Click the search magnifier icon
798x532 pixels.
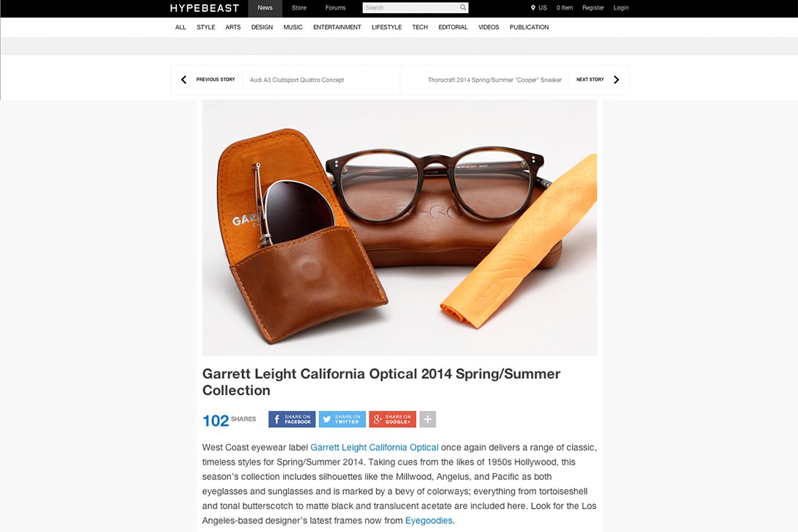click(x=463, y=7)
